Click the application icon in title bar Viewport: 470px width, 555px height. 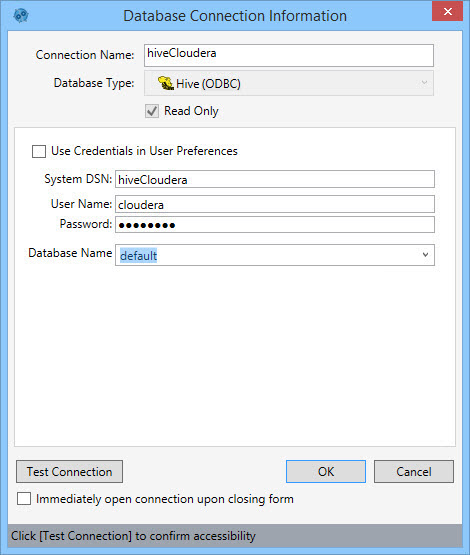(21, 16)
